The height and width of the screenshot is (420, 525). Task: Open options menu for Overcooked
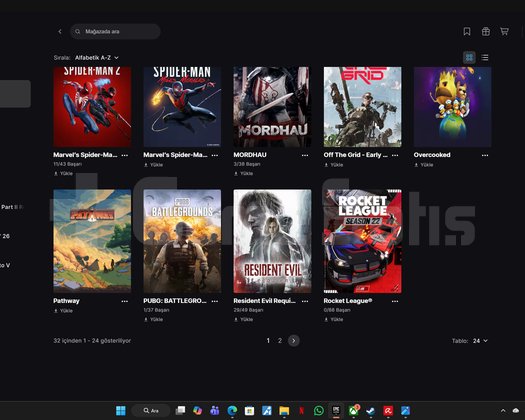coord(485,155)
